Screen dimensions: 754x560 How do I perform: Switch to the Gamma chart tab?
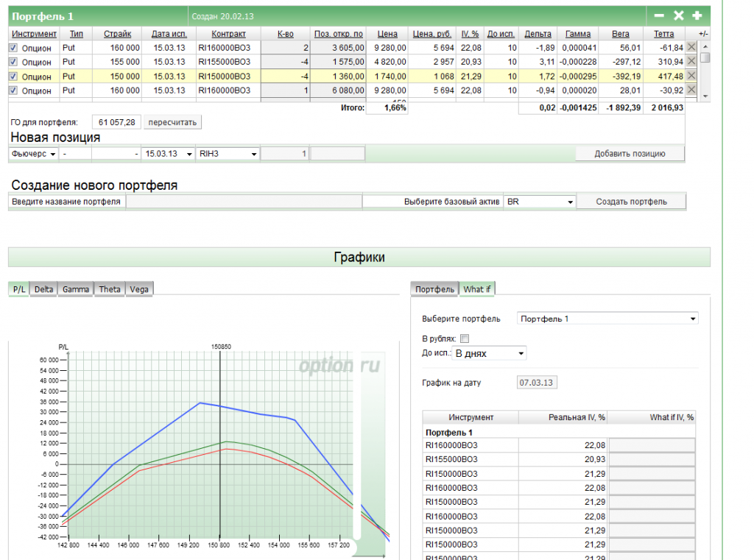(x=76, y=289)
